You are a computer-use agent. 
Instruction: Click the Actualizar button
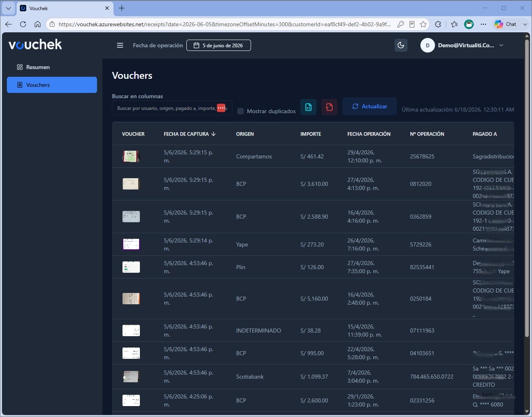point(369,106)
